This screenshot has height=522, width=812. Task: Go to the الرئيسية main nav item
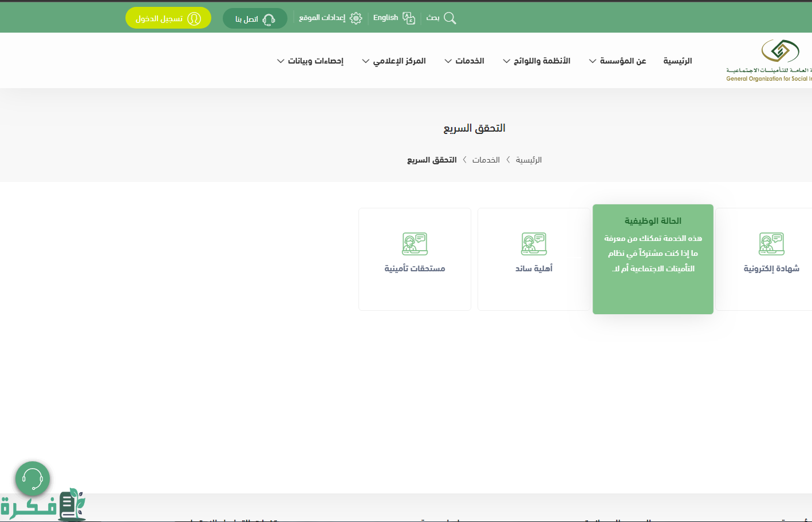[677, 61]
